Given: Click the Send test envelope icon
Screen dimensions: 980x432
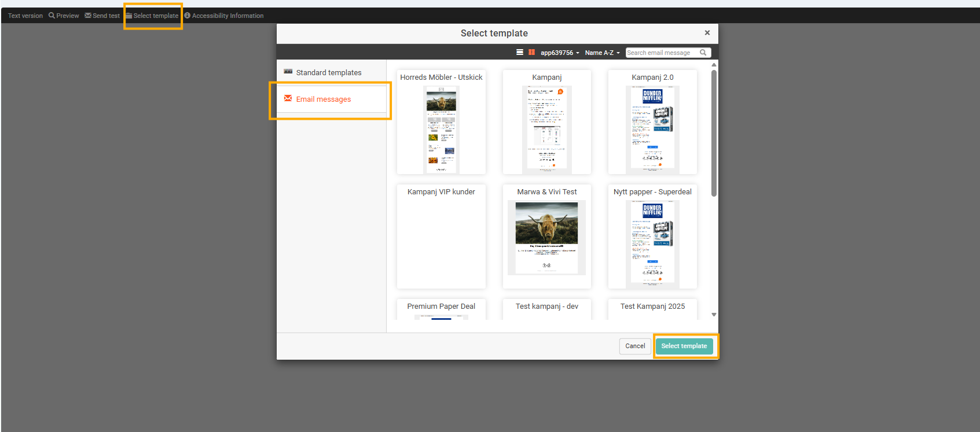Looking at the screenshot, I should click(88, 16).
